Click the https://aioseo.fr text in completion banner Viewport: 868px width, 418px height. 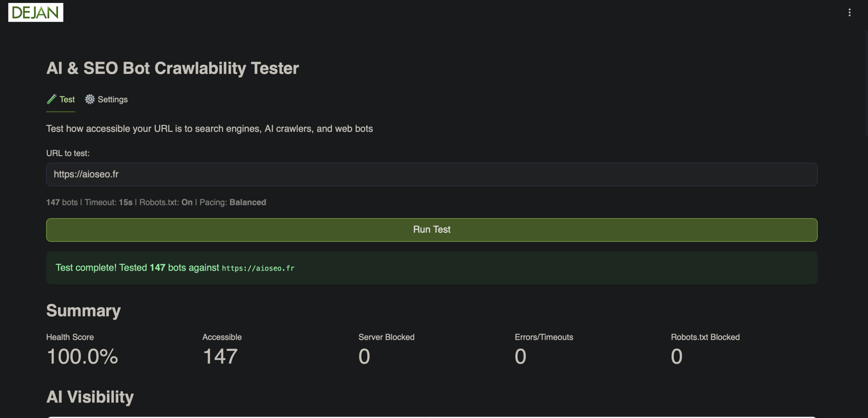tap(258, 268)
